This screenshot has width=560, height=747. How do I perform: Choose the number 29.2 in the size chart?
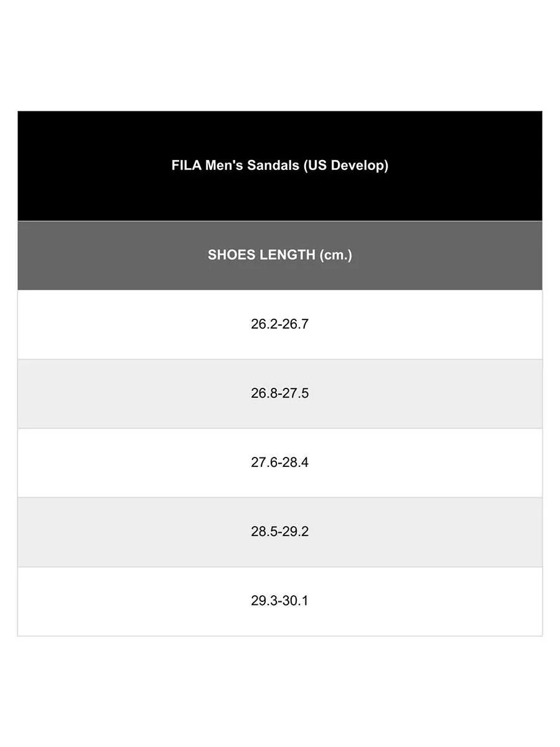pyautogui.click(x=296, y=532)
